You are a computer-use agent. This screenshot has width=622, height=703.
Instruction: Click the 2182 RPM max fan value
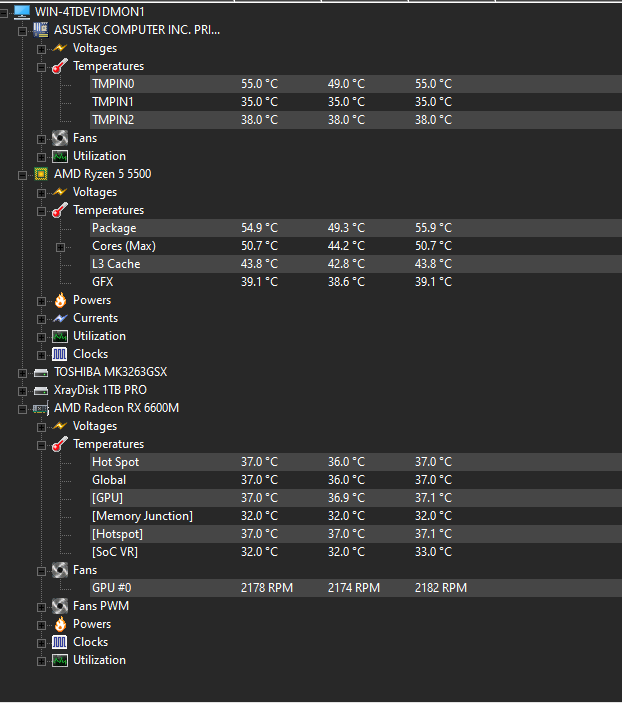[441, 588]
